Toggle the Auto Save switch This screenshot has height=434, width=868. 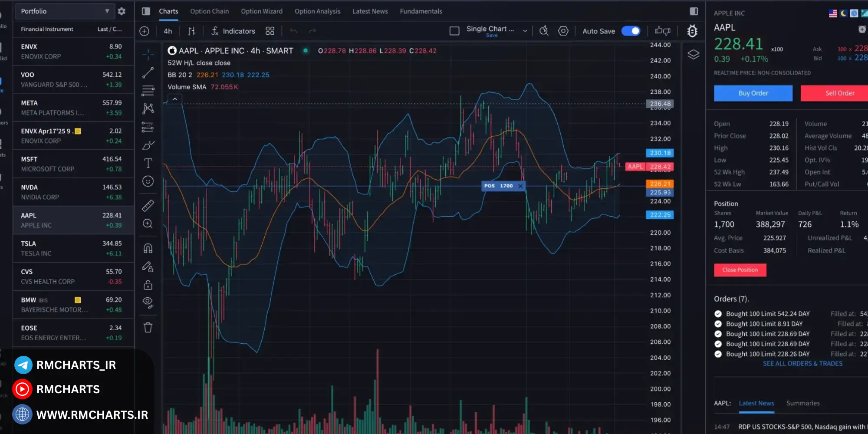point(631,31)
